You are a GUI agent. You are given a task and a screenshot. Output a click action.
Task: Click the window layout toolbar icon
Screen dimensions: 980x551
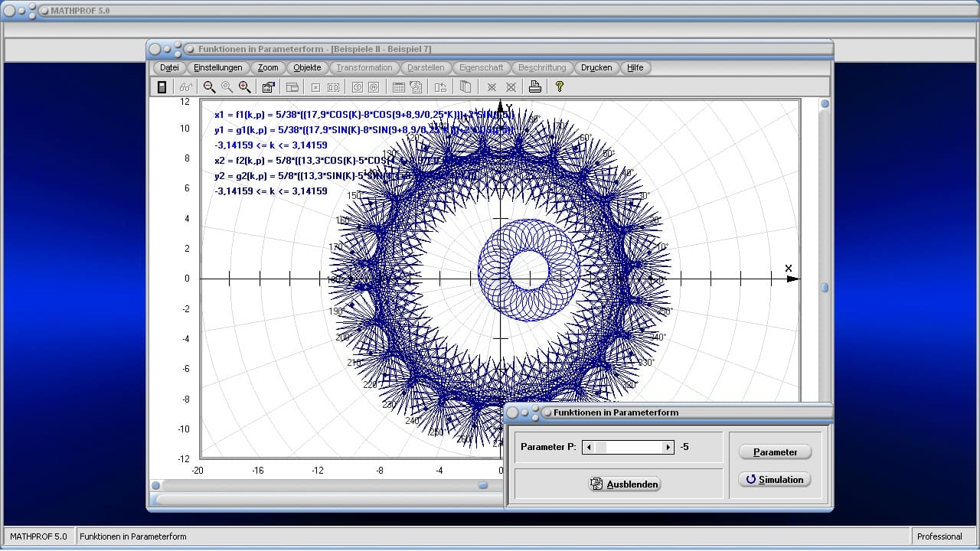pos(292,87)
